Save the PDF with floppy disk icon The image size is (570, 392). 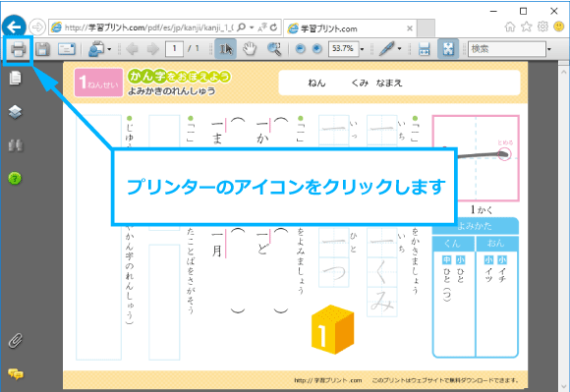[x=42, y=49]
